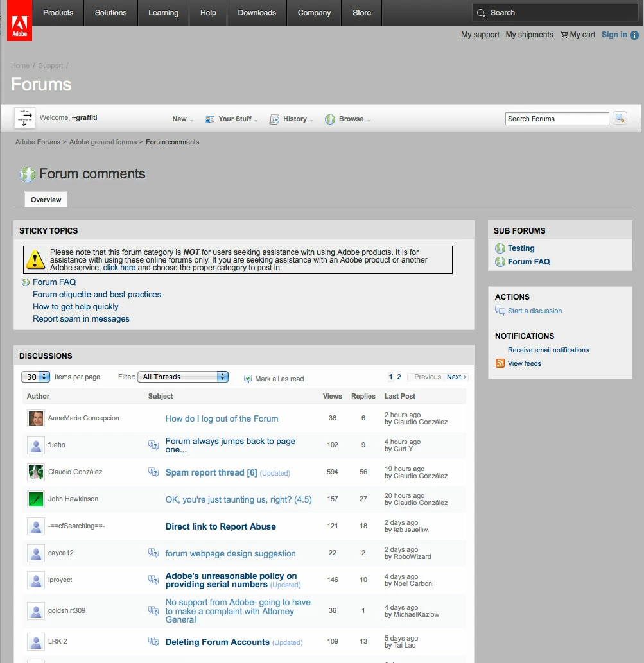This screenshot has height=663, width=644.
Task: Click the globe icon next to Forum FAQ subforum
Action: tap(500, 262)
